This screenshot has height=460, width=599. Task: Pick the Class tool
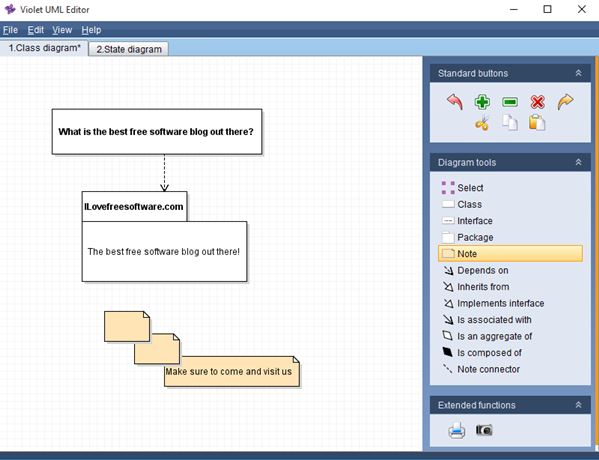coord(510,204)
